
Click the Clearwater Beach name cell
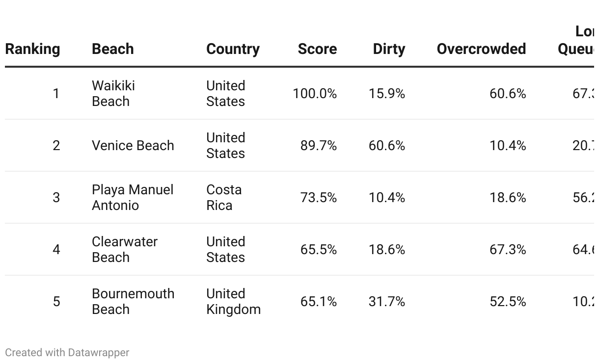pyautogui.click(x=125, y=249)
